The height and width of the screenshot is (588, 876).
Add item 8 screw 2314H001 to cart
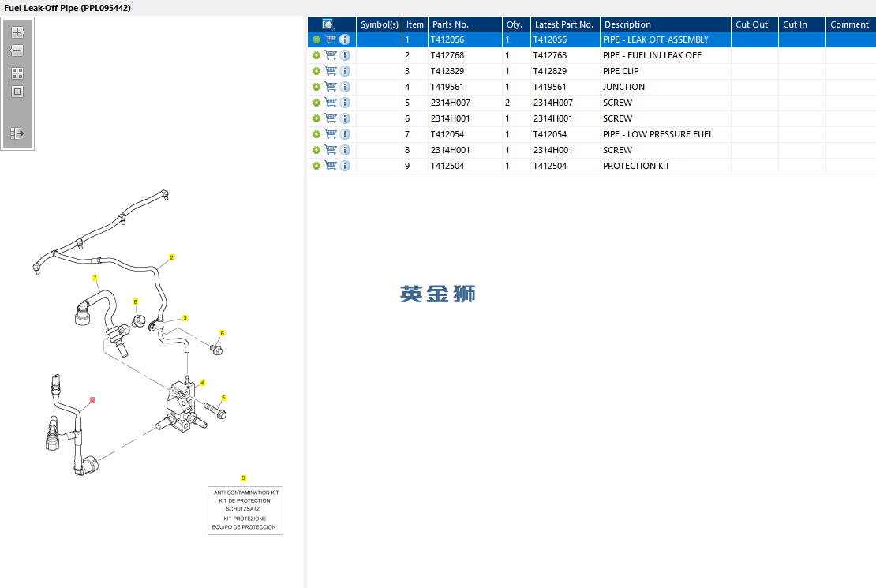point(331,150)
